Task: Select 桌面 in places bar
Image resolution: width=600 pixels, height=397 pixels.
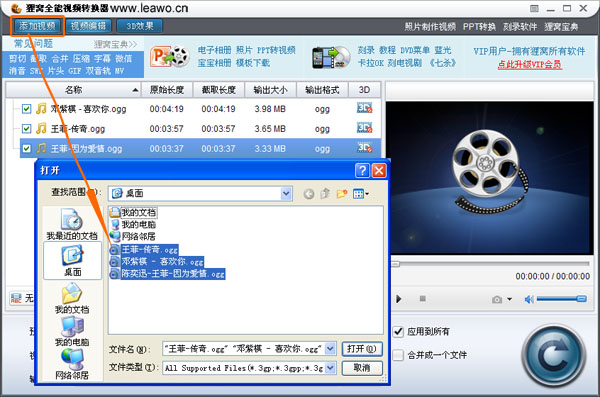Action: pyautogui.click(x=72, y=260)
